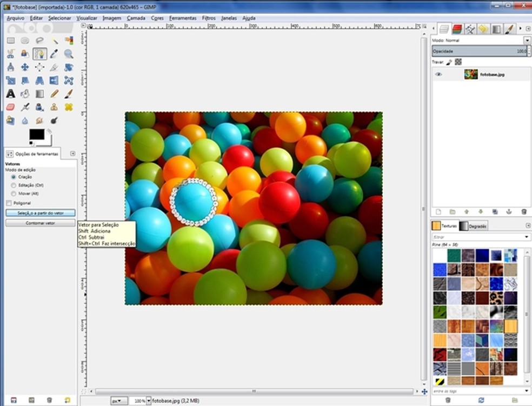
Task: Select the Free Select lasso tool
Action: pyautogui.click(x=39, y=41)
